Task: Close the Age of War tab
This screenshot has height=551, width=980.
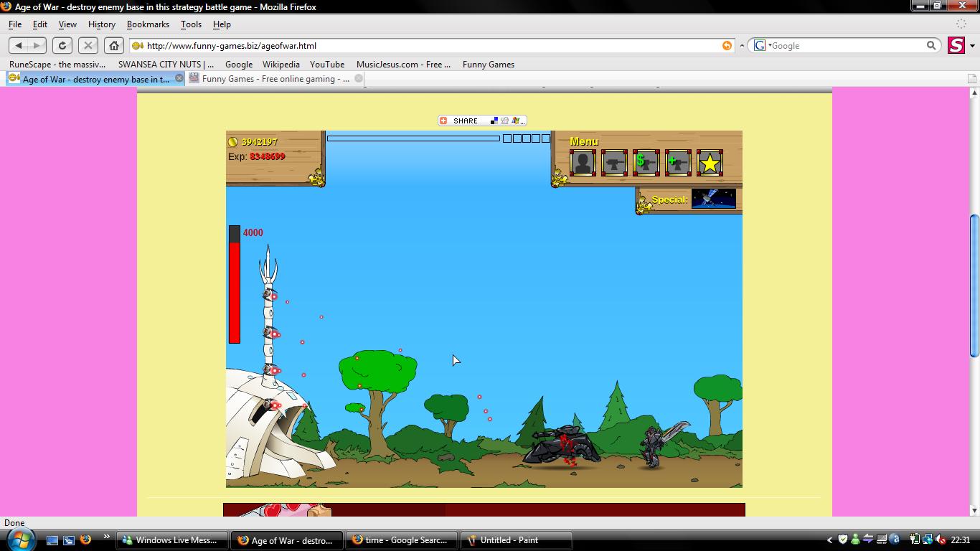Action: coord(179,78)
